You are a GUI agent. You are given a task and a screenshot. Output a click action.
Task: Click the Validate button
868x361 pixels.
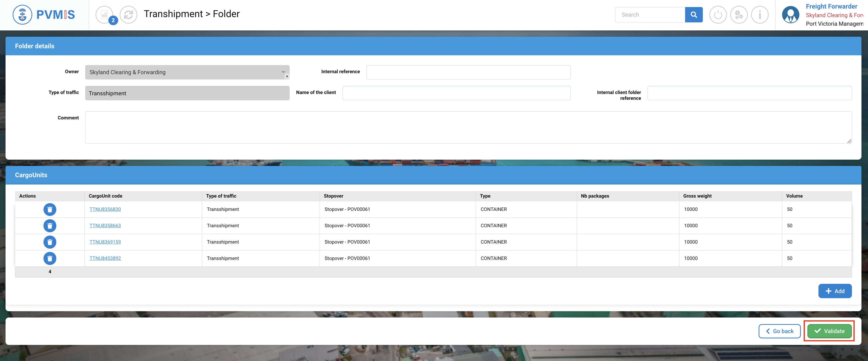pos(829,331)
